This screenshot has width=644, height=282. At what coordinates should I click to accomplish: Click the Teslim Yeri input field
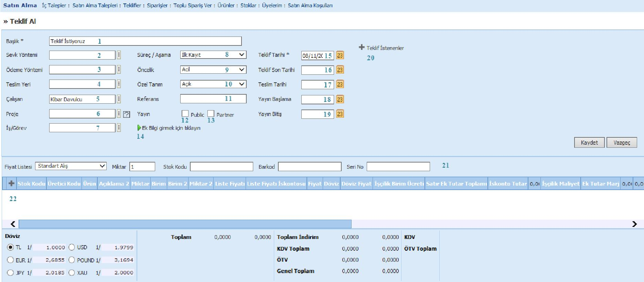click(x=82, y=84)
